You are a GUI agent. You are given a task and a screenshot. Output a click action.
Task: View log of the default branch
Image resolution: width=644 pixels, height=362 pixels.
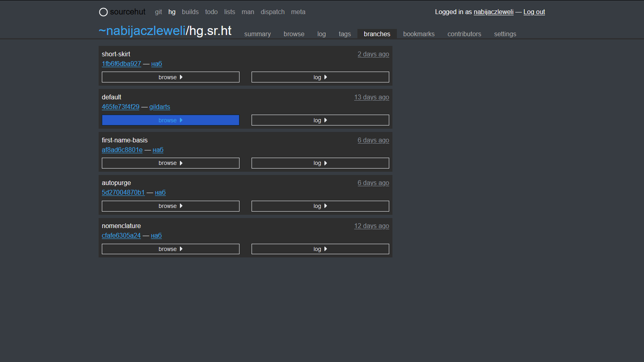pyautogui.click(x=320, y=120)
